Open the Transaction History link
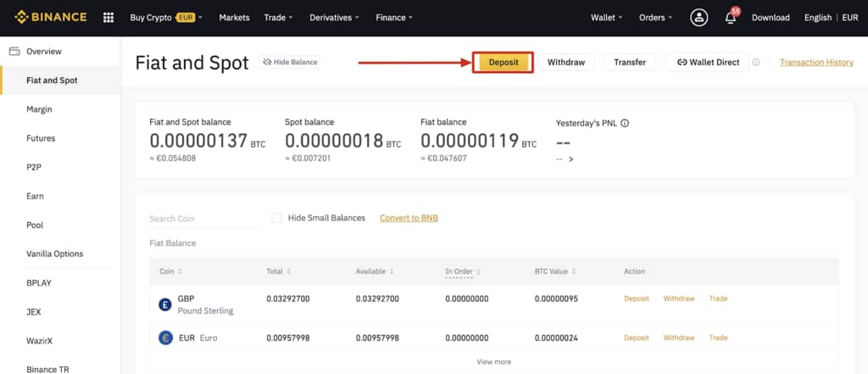The height and width of the screenshot is (374, 868). click(815, 62)
